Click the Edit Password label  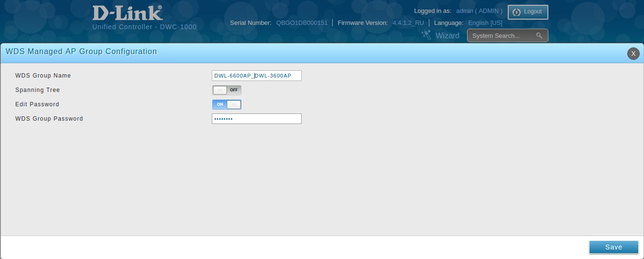point(37,104)
